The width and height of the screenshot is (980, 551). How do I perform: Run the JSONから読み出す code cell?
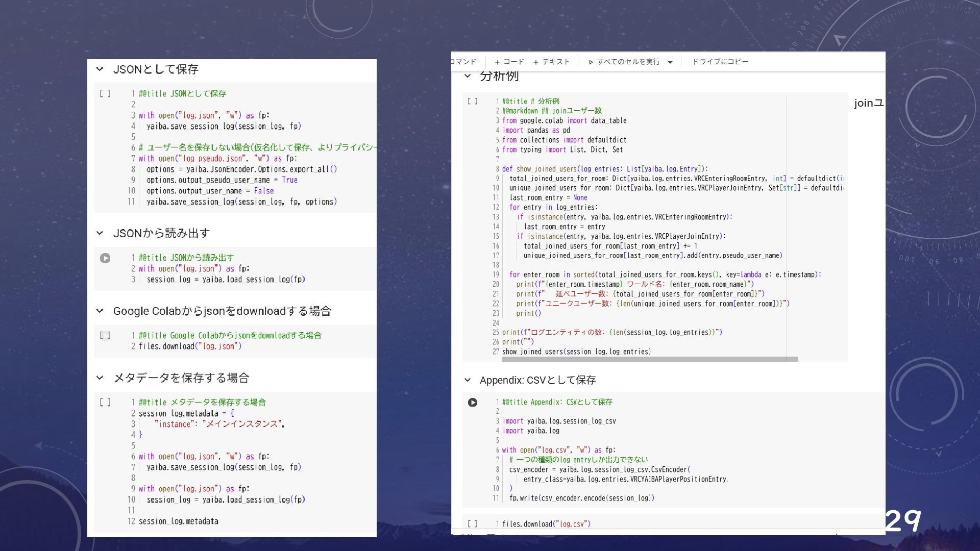[x=105, y=258]
